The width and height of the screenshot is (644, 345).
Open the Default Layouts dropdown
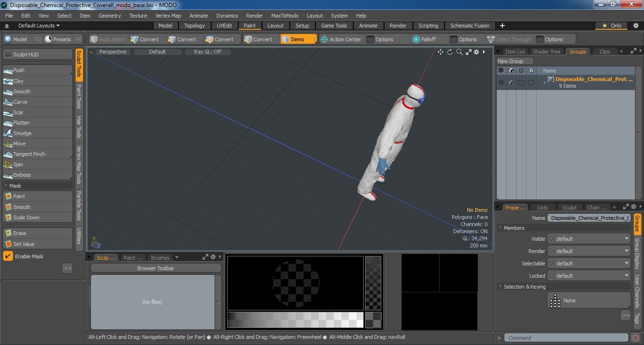coord(39,26)
